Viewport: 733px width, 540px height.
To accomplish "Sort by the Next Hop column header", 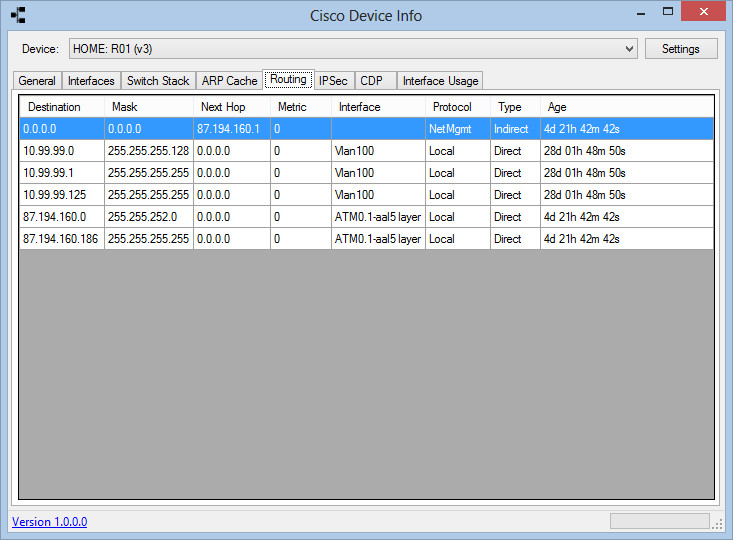I will point(232,107).
